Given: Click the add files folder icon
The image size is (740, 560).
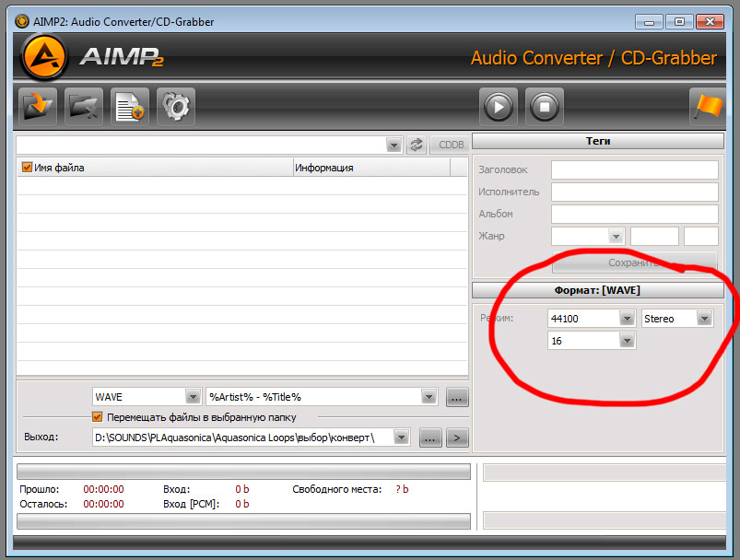Looking at the screenshot, I should [38, 107].
